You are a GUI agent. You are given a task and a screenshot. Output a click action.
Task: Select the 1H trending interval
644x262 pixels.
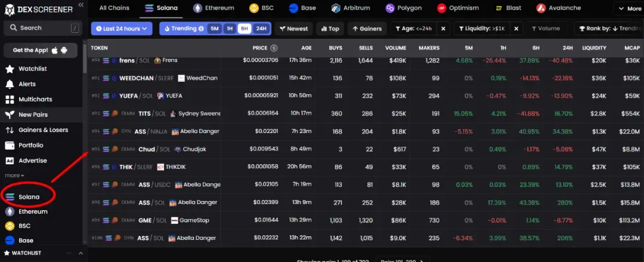coord(230,29)
